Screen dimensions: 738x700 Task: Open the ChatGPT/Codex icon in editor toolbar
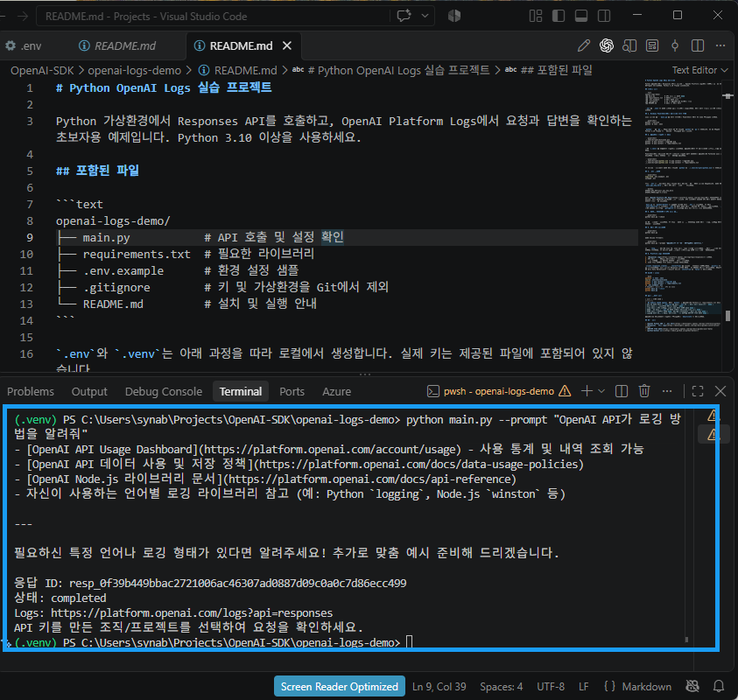point(607,45)
